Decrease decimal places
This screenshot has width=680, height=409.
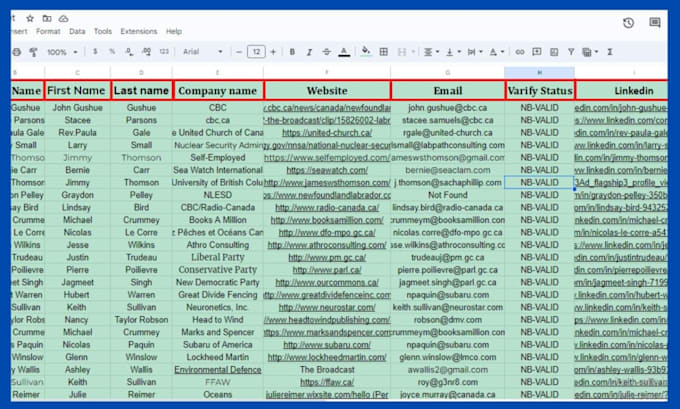[129, 52]
